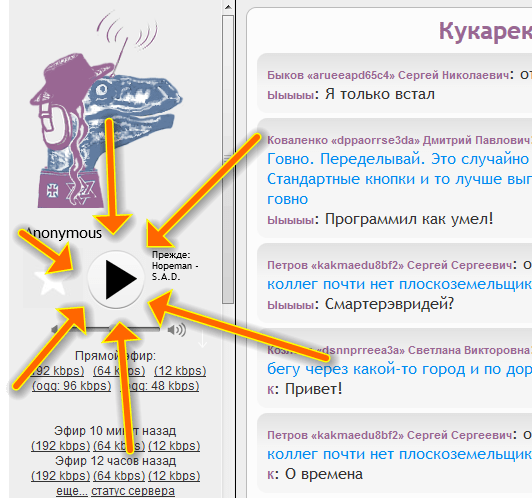
Task: Click the faint down arrow icon near volume
Action: pyautogui.click(x=203, y=339)
